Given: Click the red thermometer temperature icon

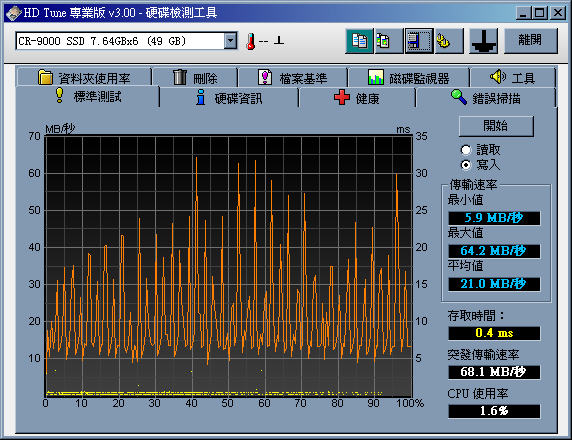Looking at the screenshot, I should (250, 41).
